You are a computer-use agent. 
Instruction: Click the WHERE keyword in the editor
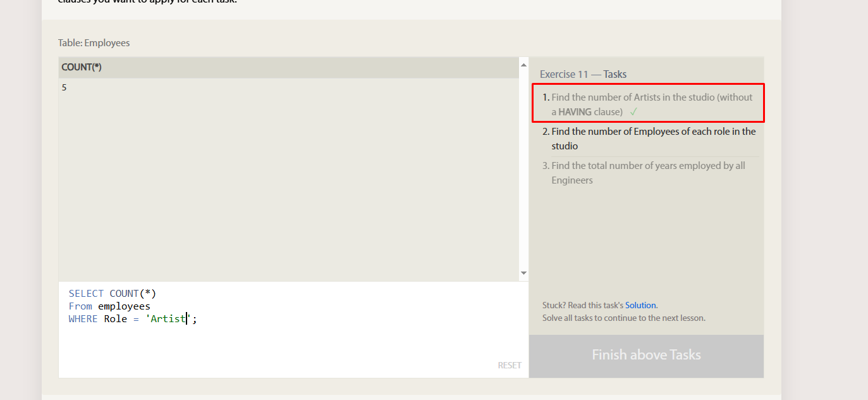point(83,319)
